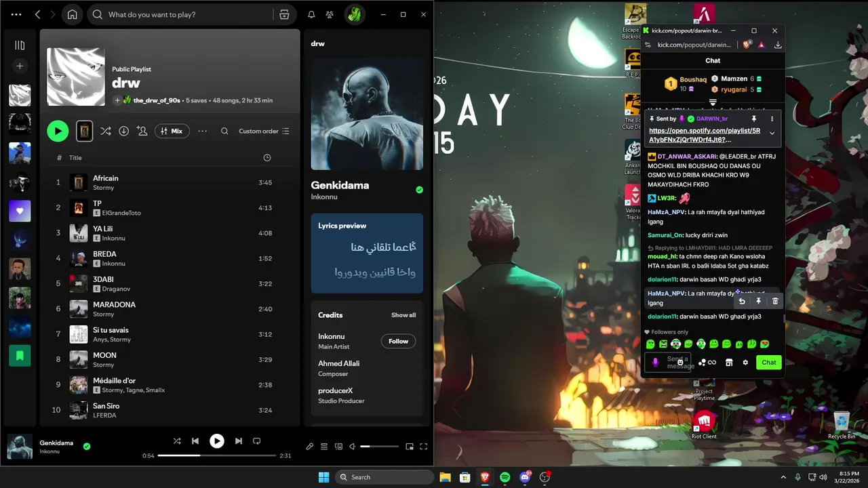Toggle repeat in the player bar
The height and width of the screenshot is (488, 868).
tap(256, 441)
